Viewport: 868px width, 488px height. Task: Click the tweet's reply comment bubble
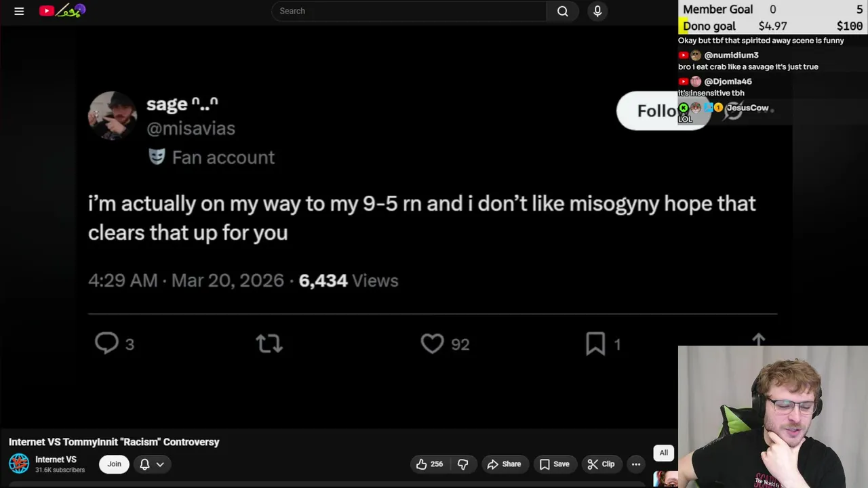(106, 344)
